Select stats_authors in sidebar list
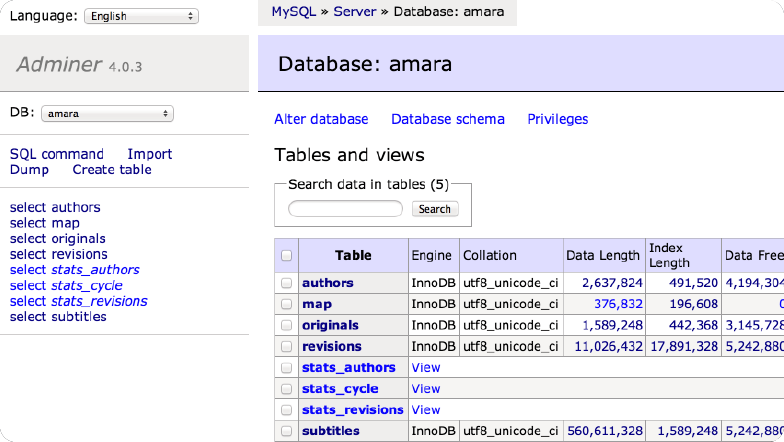The height and width of the screenshot is (442, 784). pyautogui.click(x=95, y=269)
